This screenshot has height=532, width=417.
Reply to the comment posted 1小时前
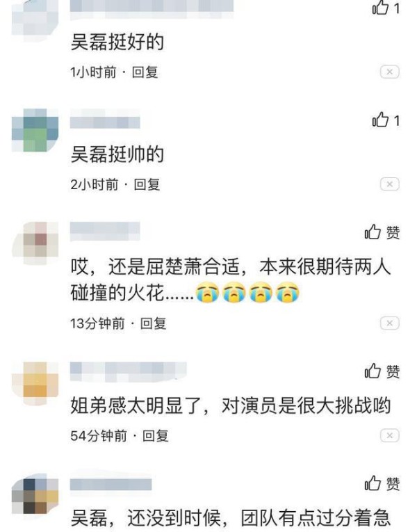pos(145,72)
